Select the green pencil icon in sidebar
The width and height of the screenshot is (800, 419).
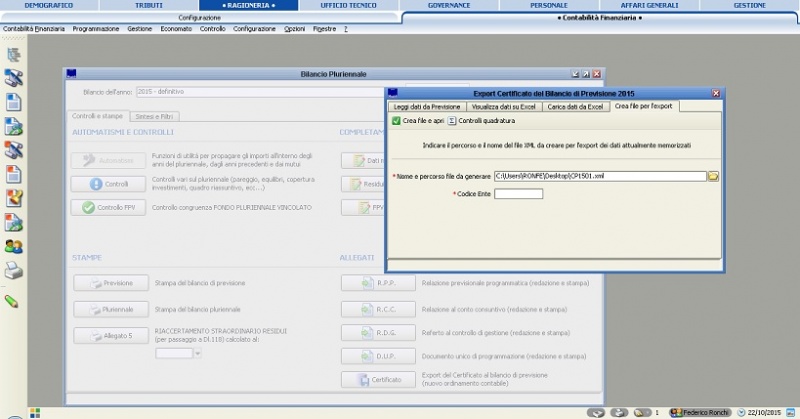click(x=12, y=299)
